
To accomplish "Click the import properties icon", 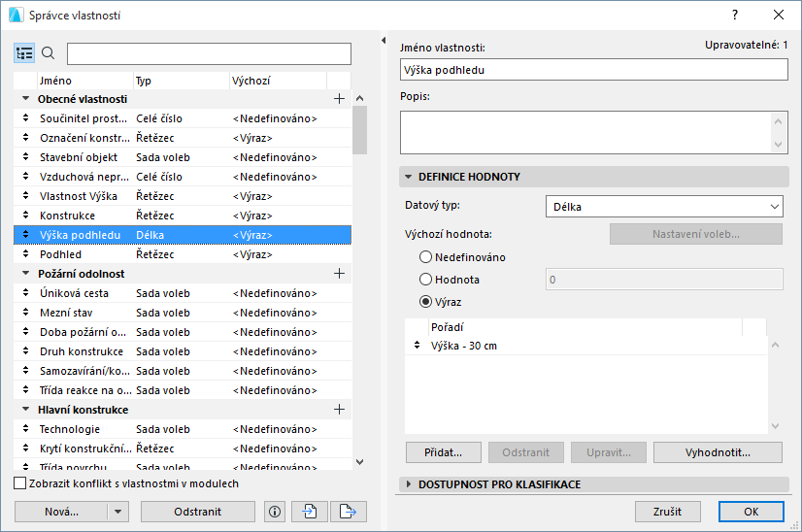I will coord(310,512).
